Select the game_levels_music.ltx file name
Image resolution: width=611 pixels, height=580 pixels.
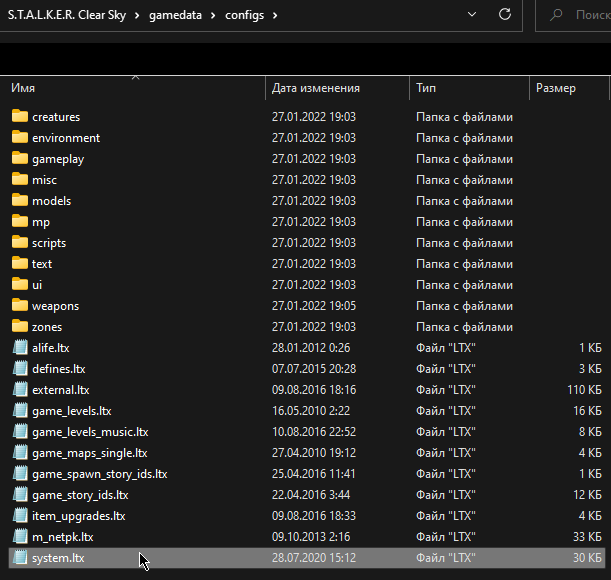coord(90,432)
